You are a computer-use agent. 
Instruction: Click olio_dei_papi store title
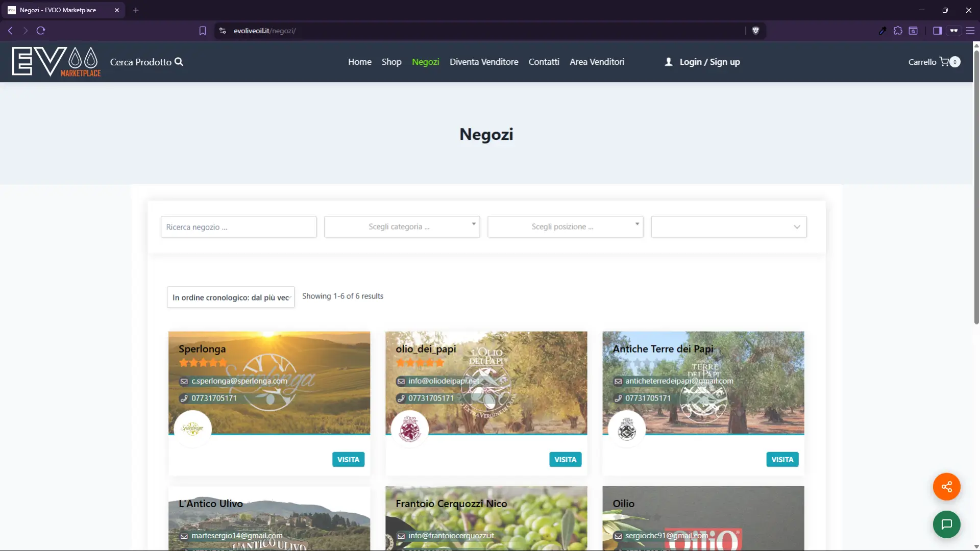click(x=426, y=349)
